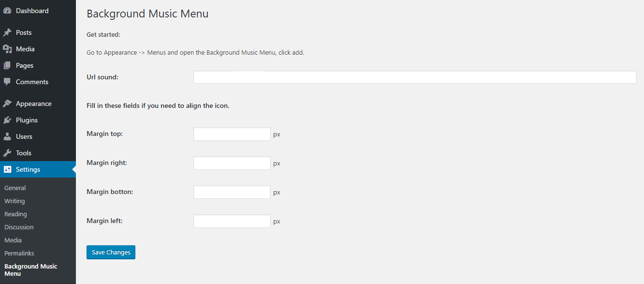The width and height of the screenshot is (644, 284).
Task: Open Writing settings submenu item
Action: coord(15,201)
